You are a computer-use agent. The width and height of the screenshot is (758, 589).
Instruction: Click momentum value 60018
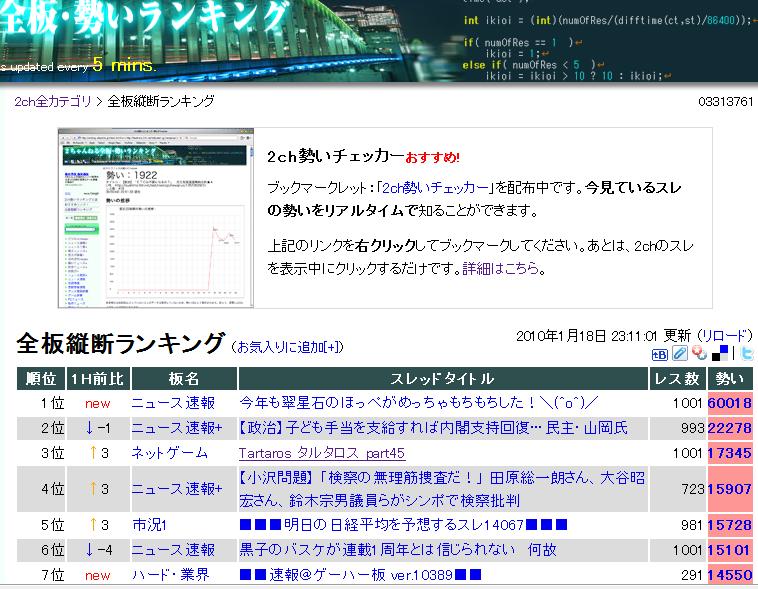tap(730, 403)
